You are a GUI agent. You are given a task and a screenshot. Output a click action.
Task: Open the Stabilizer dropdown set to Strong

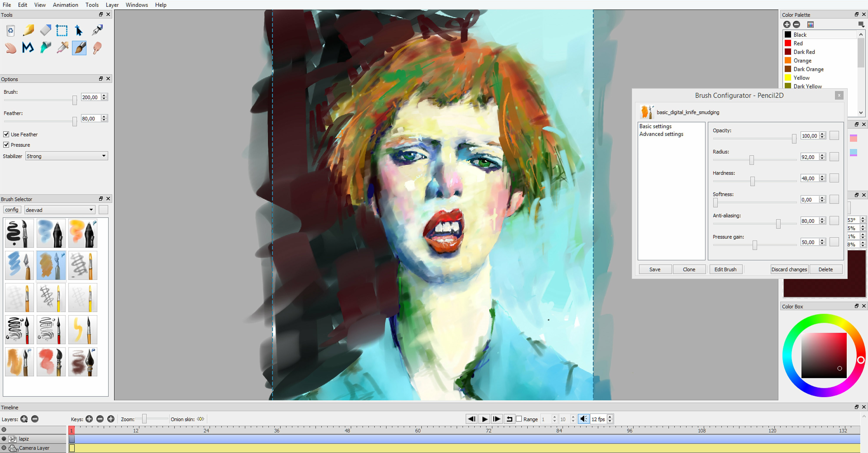click(x=66, y=156)
